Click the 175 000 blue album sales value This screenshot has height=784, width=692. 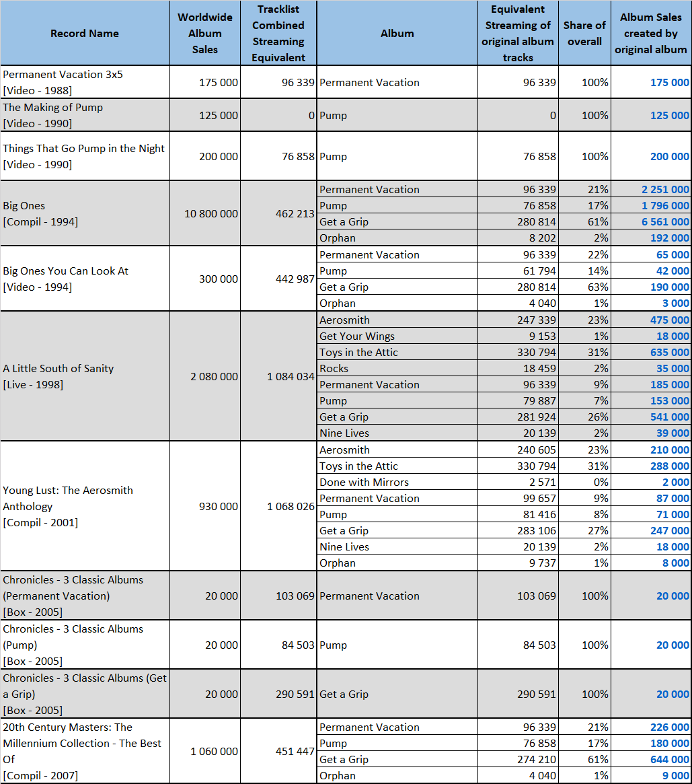tap(670, 83)
